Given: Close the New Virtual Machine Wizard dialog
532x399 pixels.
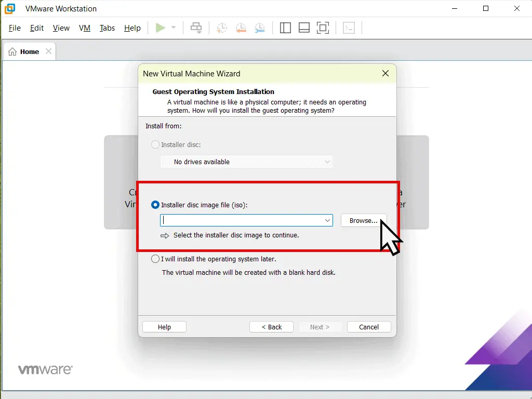Looking at the screenshot, I should click(x=385, y=73).
